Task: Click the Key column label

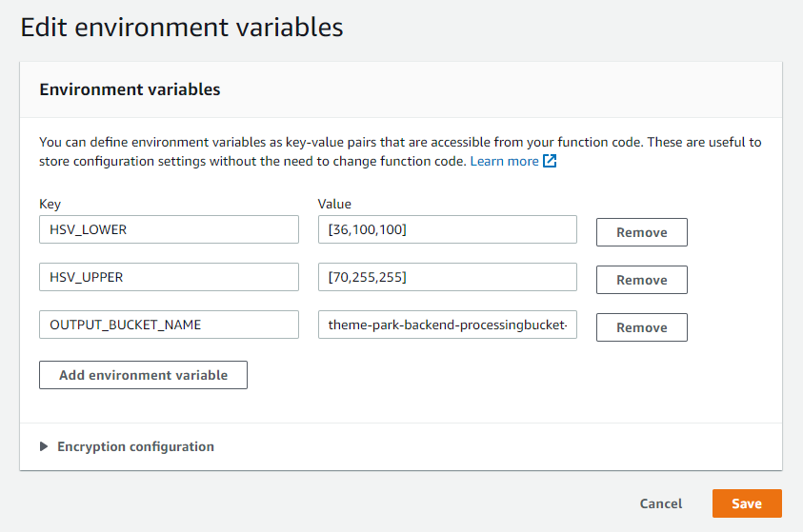Action: pyautogui.click(x=50, y=204)
